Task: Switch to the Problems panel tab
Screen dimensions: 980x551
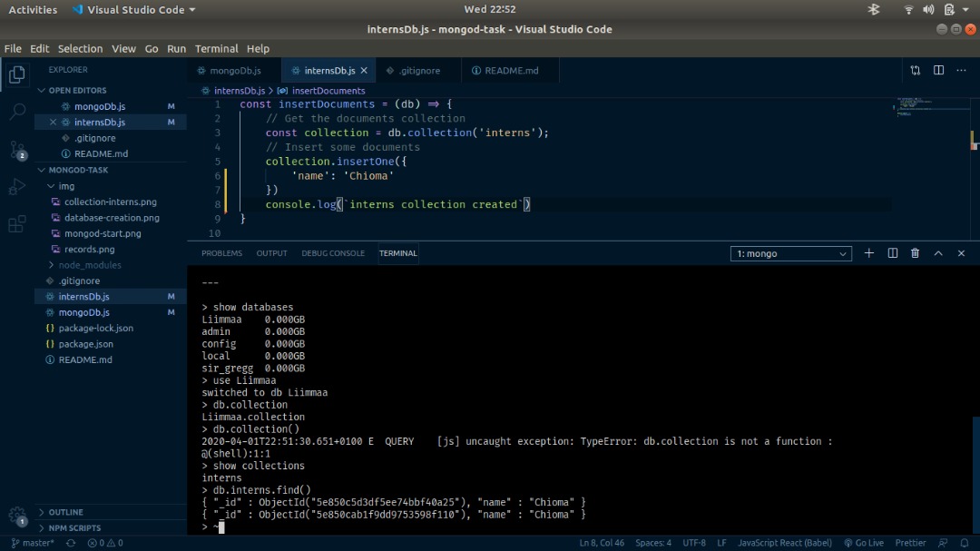Action: pyautogui.click(x=222, y=253)
